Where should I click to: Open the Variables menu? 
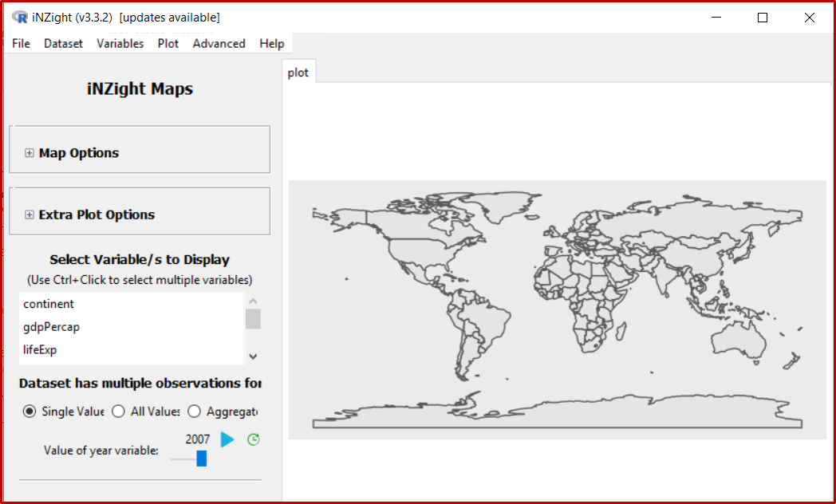120,44
